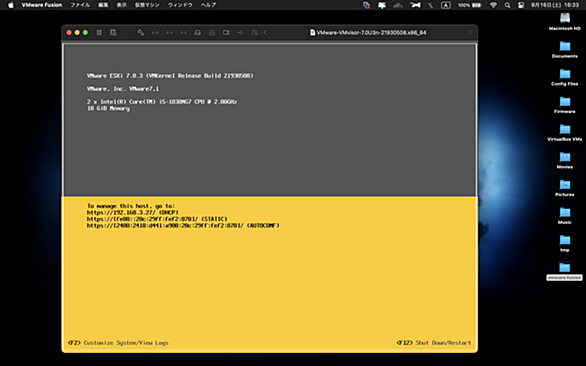This screenshot has height=366, width=586.
Task: Open Spotlight search magnifier icon
Action: 507,5
